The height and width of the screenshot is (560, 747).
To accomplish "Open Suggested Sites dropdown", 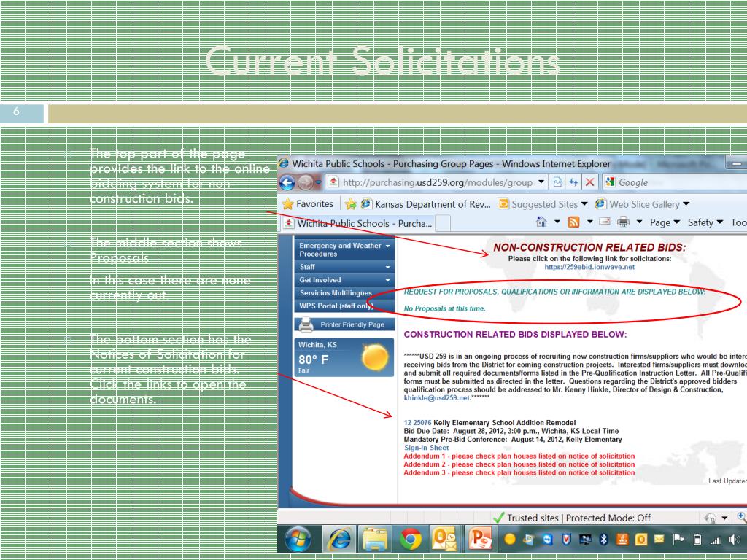I will pyautogui.click(x=543, y=204).
